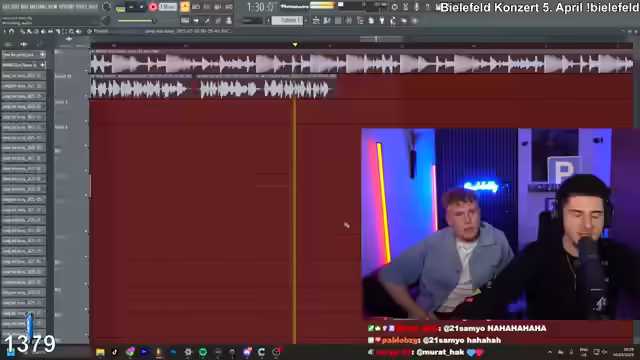Select the playlist Slip tool
The width and height of the screenshot is (640, 360).
[50, 31]
